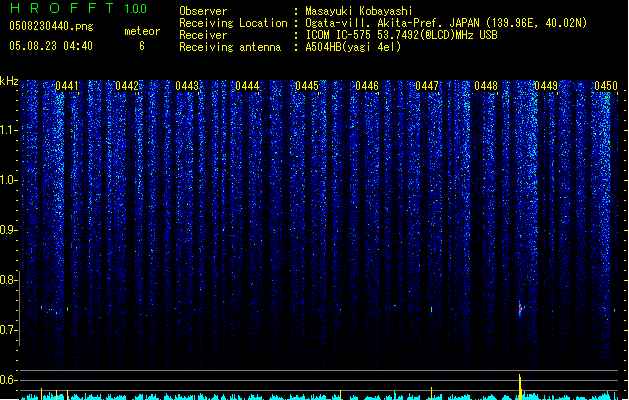Click the 0446 time marker
The width and height of the screenshot is (629, 400).
point(367,86)
